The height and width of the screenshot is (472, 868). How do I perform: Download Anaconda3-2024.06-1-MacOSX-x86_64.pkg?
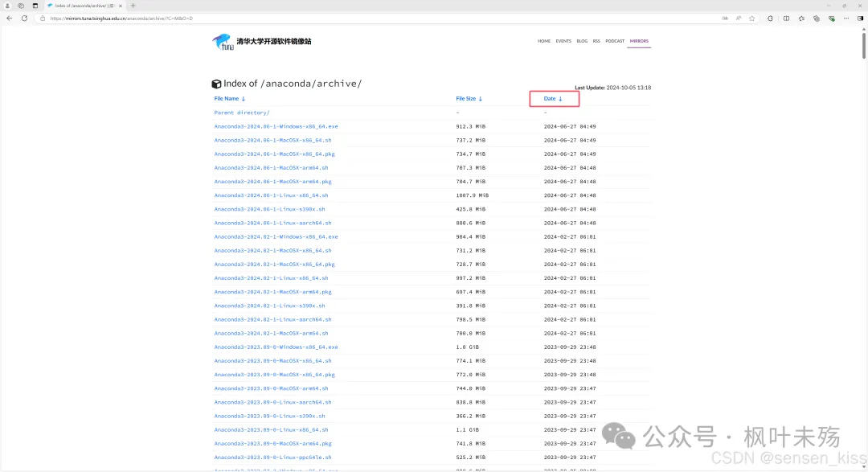(x=274, y=154)
